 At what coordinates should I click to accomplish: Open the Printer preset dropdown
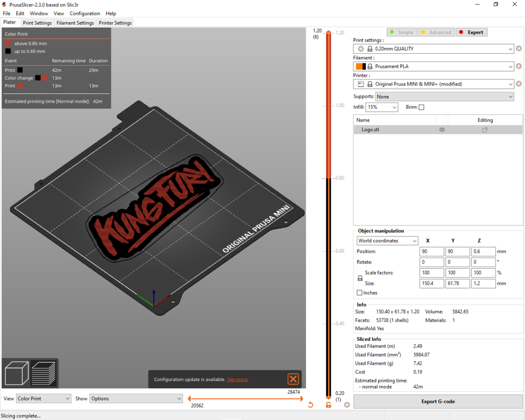click(434, 84)
